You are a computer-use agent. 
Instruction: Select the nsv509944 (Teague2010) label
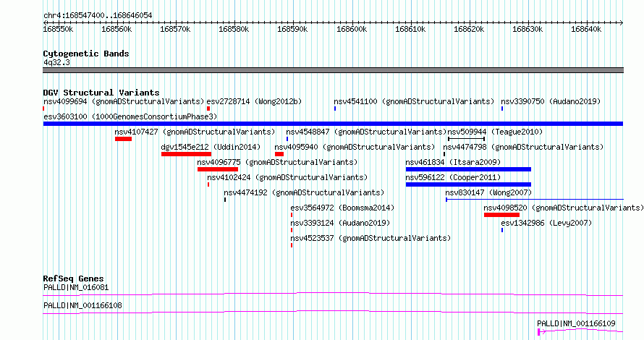tap(495, 132)
